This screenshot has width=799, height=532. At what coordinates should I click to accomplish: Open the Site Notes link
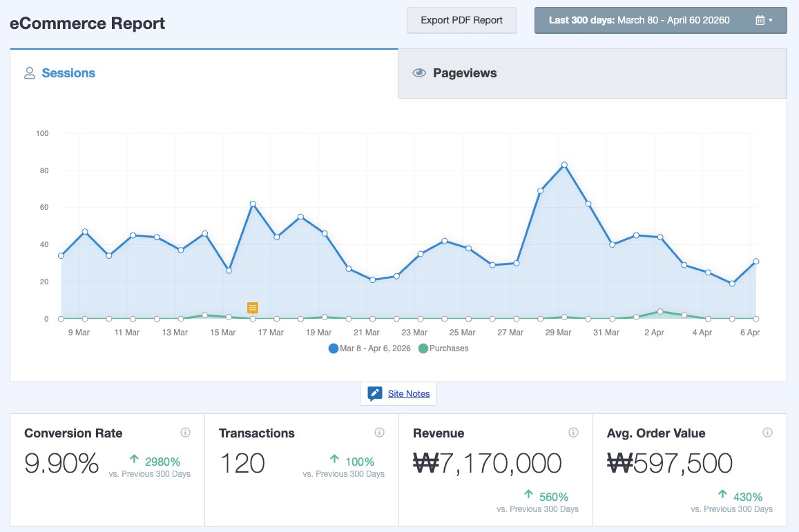coord(409,394)
